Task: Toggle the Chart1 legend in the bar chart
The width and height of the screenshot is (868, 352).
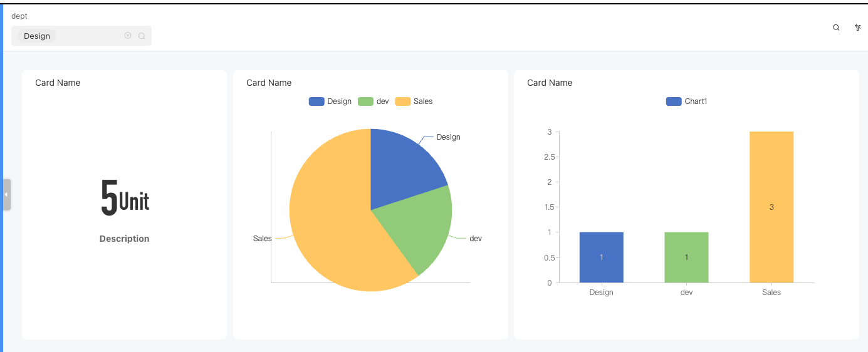Action: pos(686,101)
